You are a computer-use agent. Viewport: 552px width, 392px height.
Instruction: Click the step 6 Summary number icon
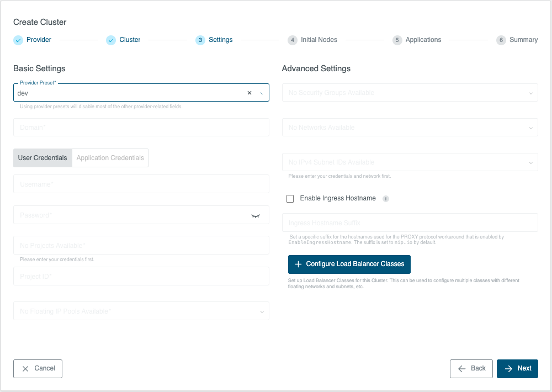tap(501, 40)
